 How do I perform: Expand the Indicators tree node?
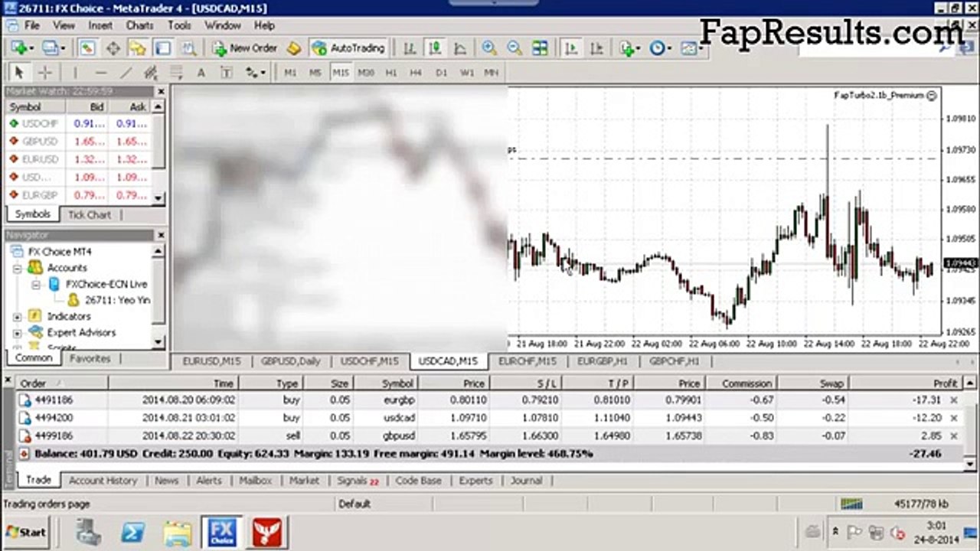click(17, 316)
